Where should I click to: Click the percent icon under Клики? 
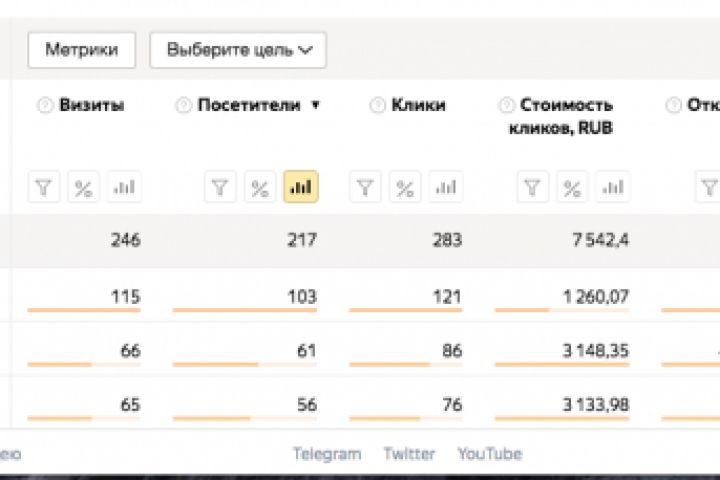click(x=405, y=187)
